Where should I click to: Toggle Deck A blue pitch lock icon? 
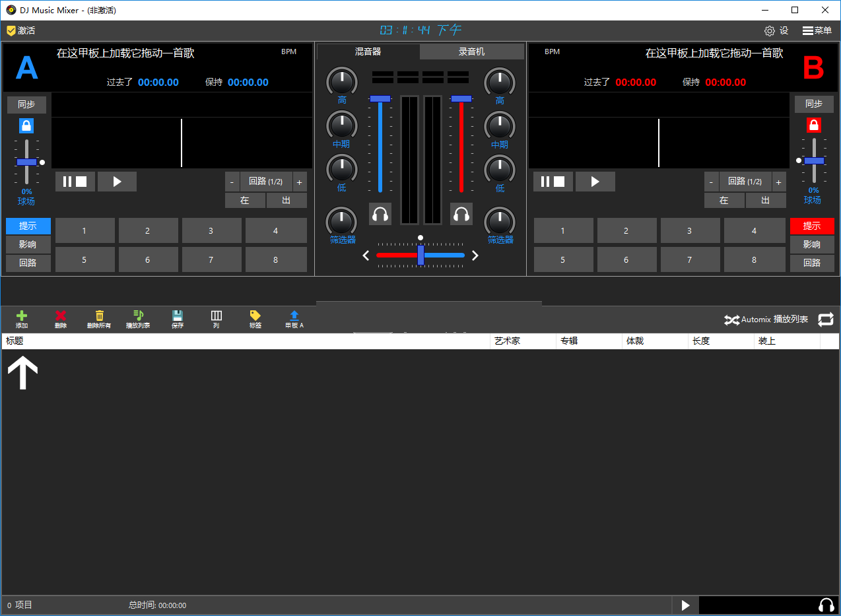26,125
